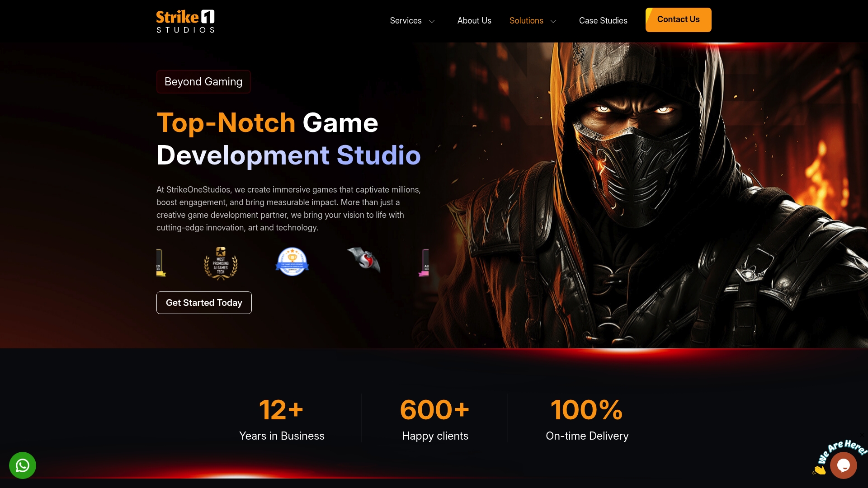Select the partially visible pink-ribbon award badge
The image size is (868, 488).
(x=424, y=263)
